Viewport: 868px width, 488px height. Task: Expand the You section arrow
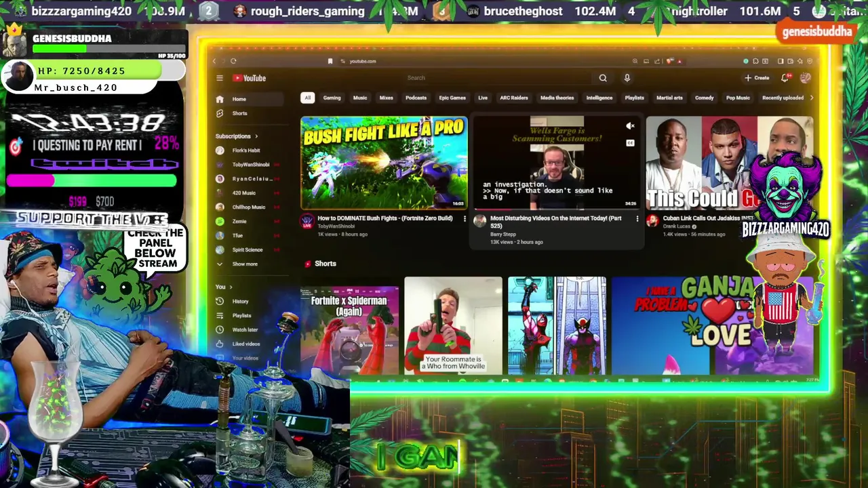(231, 287)
